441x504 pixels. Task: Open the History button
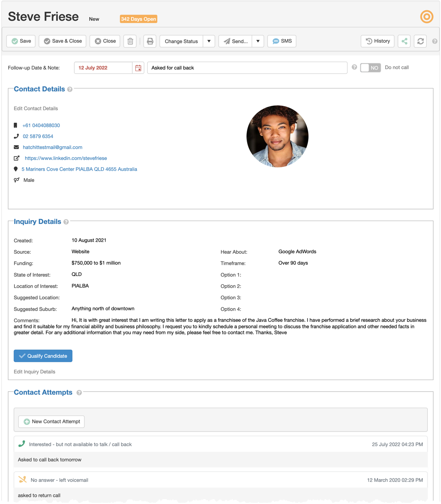(378, 41)
